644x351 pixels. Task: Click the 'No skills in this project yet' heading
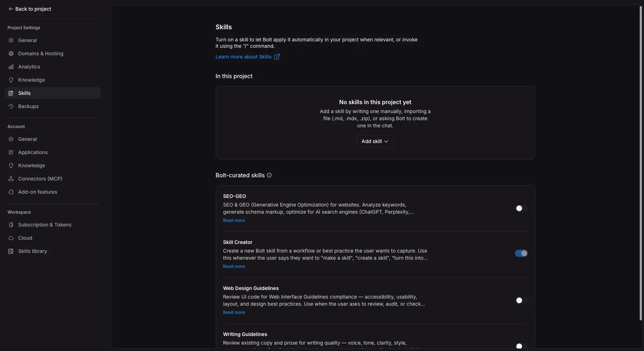tap(375, 102)
